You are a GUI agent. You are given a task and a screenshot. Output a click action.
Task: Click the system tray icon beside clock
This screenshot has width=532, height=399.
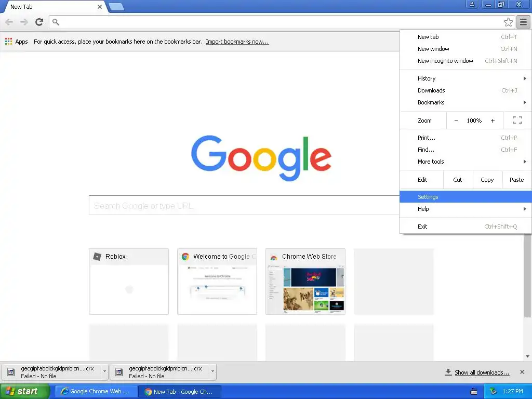click(x=493, y=392)
